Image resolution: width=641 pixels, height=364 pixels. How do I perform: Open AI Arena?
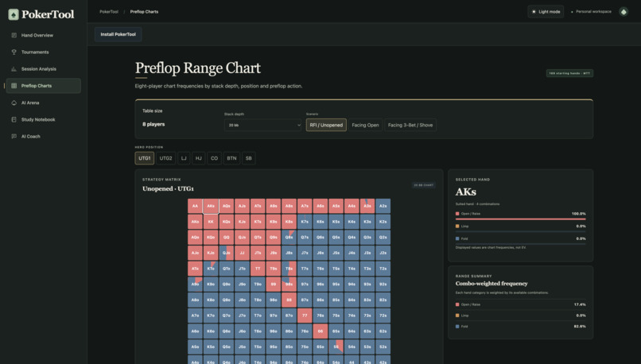(x=43, y=103)
